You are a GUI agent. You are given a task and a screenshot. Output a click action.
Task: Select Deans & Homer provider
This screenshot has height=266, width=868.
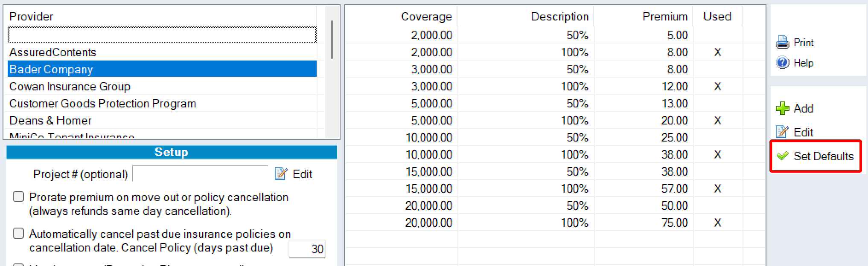pos(162,120)
